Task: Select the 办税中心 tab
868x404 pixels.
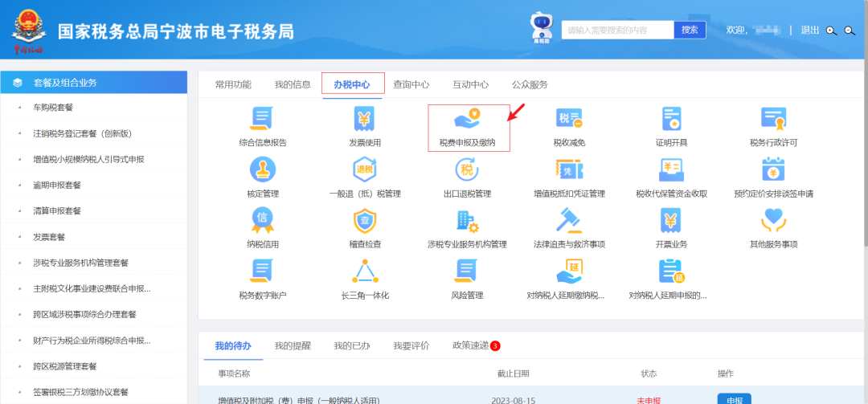Action: [x=352, y=84]
